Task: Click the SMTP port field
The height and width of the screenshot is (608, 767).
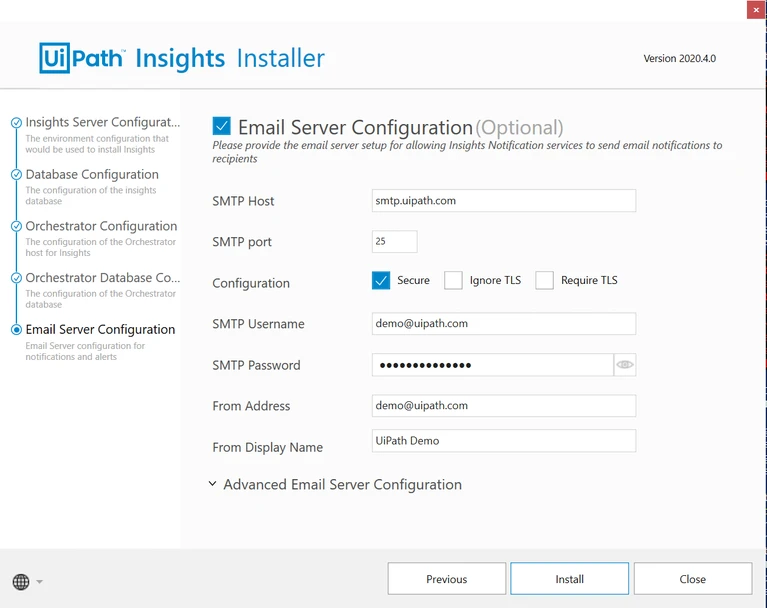Action: pos(394,242)
